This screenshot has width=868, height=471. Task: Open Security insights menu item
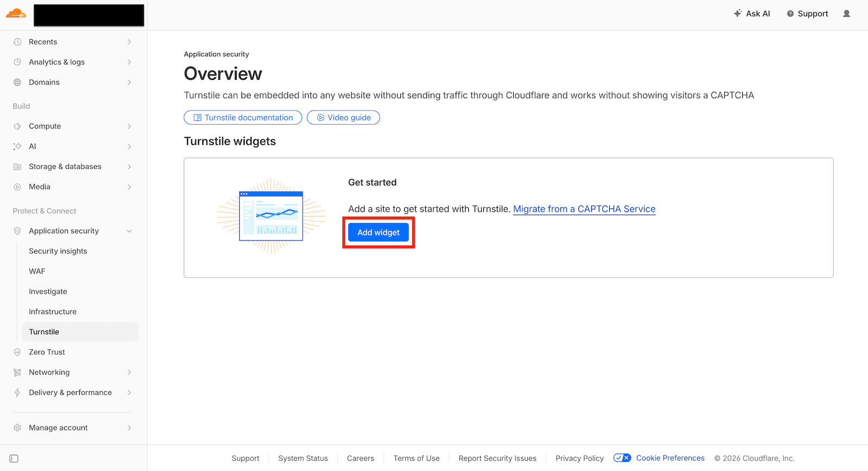pos(58,251)
